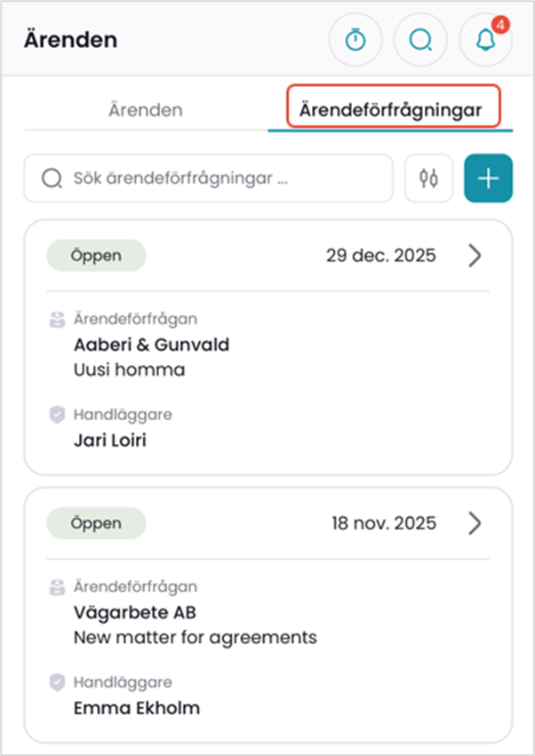This screenshot has width=535, height=756.
Task: Click the search magnifier icon in header
Action: (x=420, y=41)
